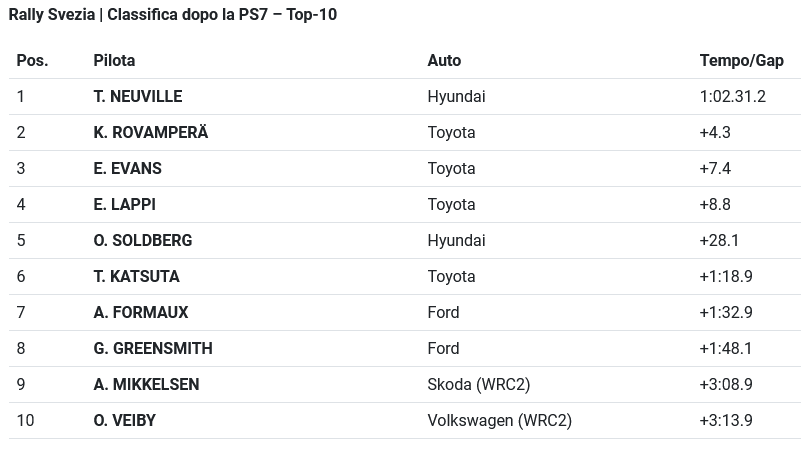Click the 'Skoda (WRC2)' car cell
The width and height of the screenshot is (801, 452).
pyautogui.click(x=478, y=385)
